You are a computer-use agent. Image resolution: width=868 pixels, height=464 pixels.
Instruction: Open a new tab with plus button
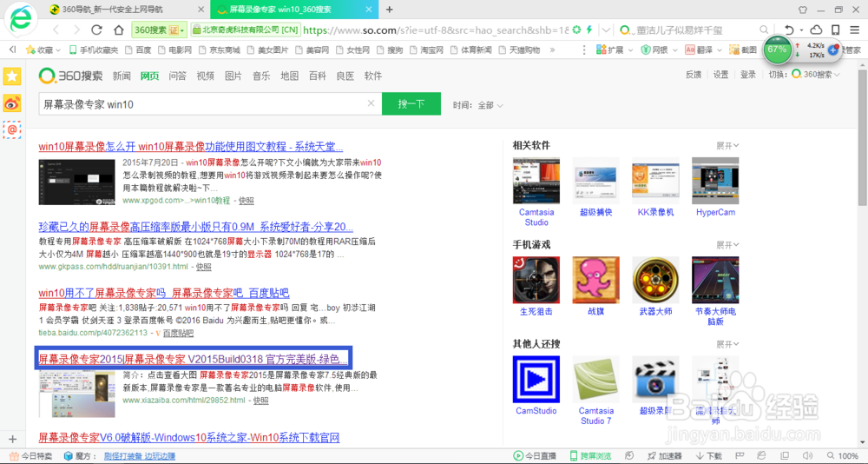click(x=390, y=10)
